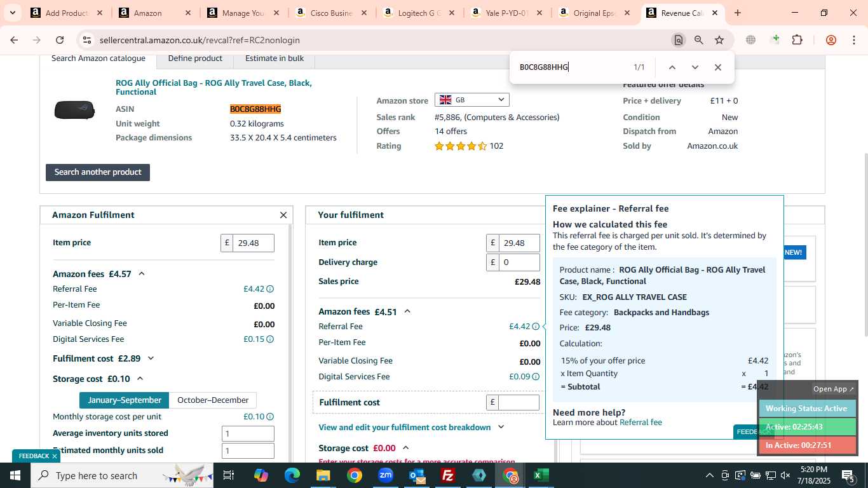Click the Referral Fee info icon under Your fulfilment
This screenshot has height=488, width=868.
coord(536,327)
